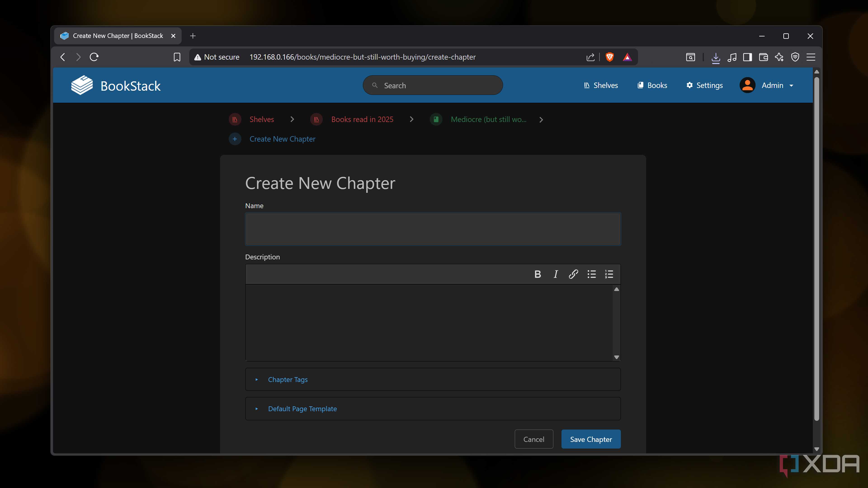868x488 pixels.
Task: Toggle the browser sidebar panel
Action: point(747,57)
